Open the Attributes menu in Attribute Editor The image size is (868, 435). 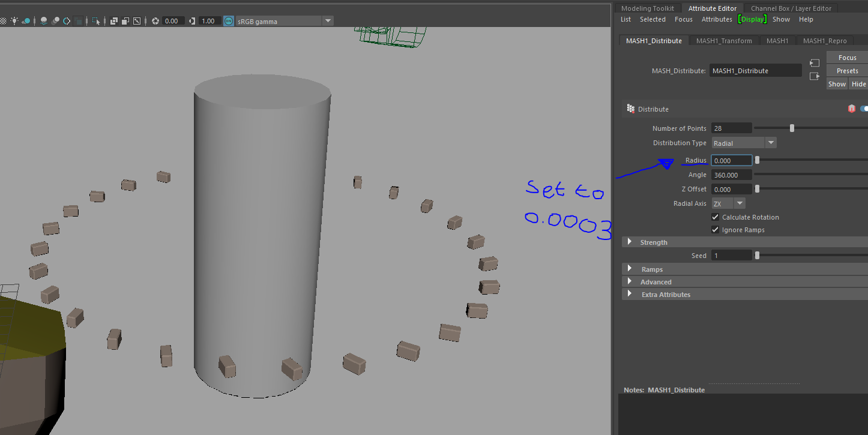[717, 19]
